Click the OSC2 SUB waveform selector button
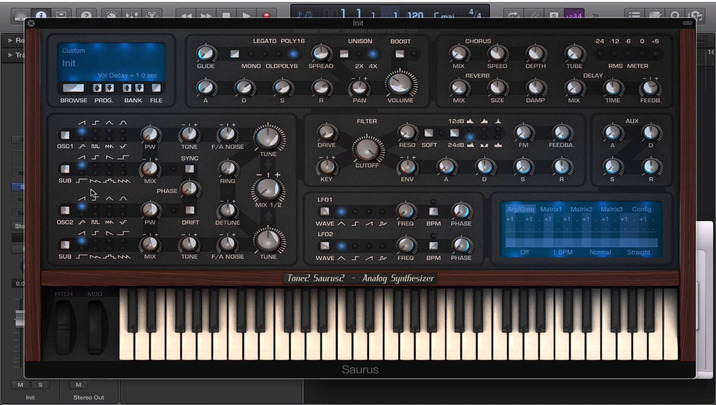Screen dimensions: 716x405 click(x=65, y=245)
